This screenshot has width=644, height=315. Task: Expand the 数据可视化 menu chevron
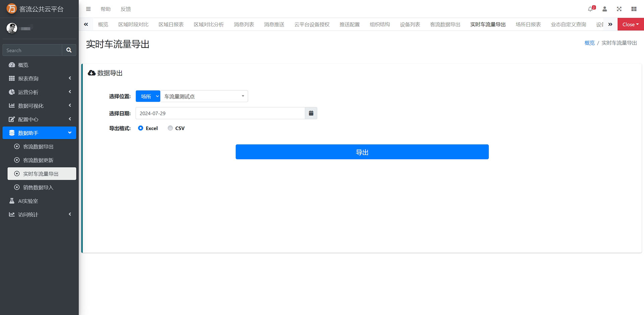click(70, 105)
